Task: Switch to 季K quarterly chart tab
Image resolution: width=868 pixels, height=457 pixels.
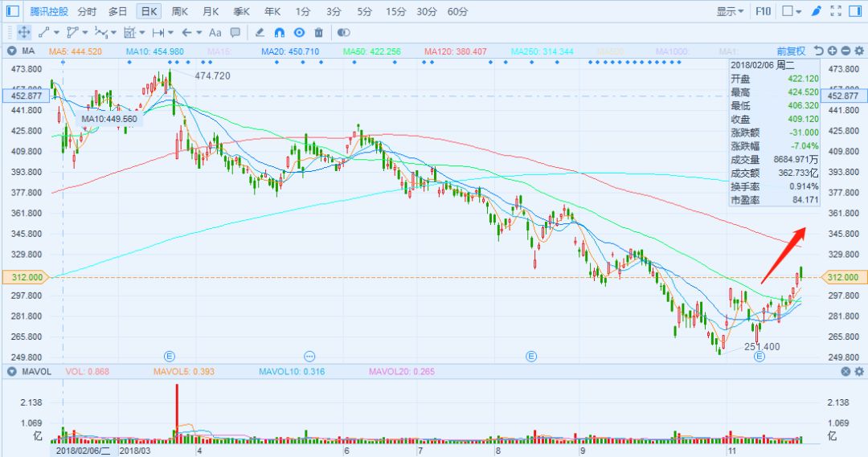Action: [242, 11]
